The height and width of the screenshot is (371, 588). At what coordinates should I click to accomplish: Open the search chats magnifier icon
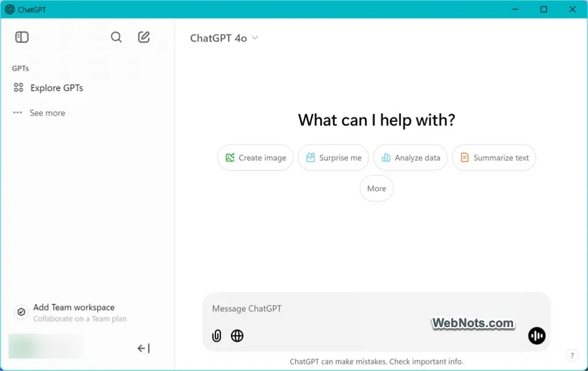point(116,37)
